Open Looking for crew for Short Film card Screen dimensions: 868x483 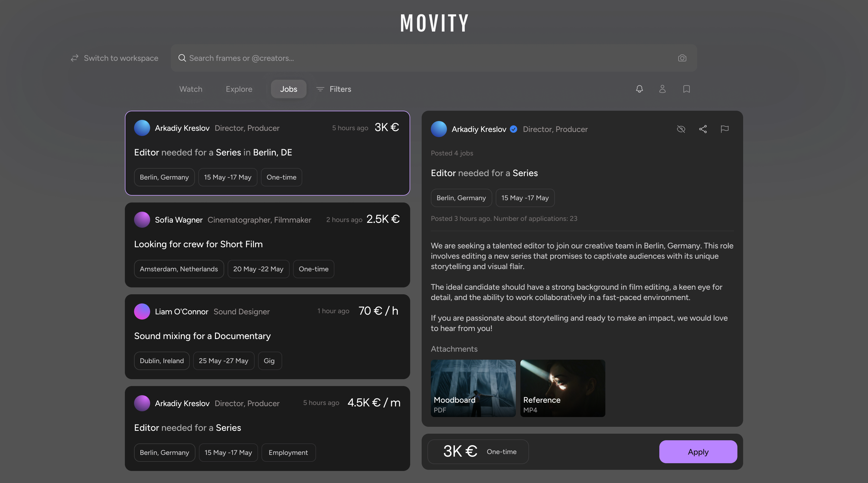[268, 245]
